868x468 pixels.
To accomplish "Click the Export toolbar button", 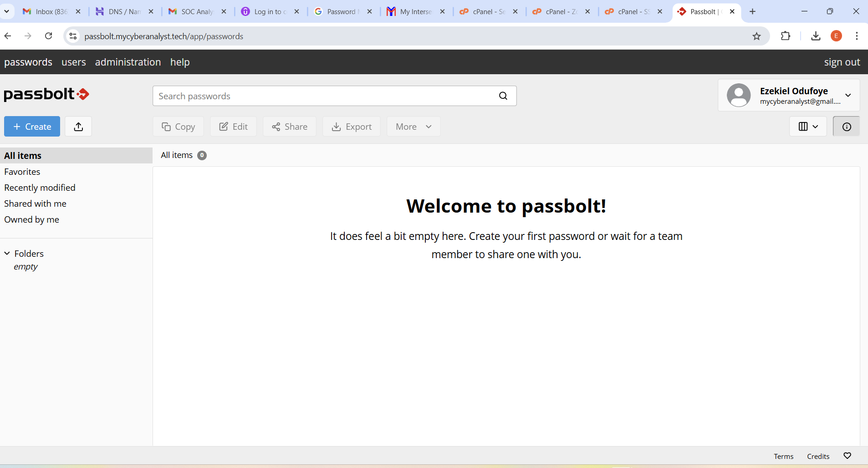I will pos(352,127).
